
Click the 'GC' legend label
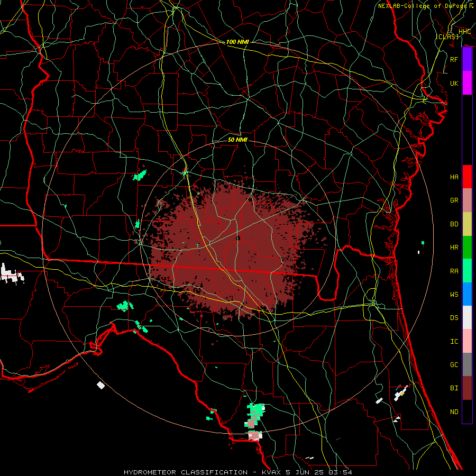[454, 364]
